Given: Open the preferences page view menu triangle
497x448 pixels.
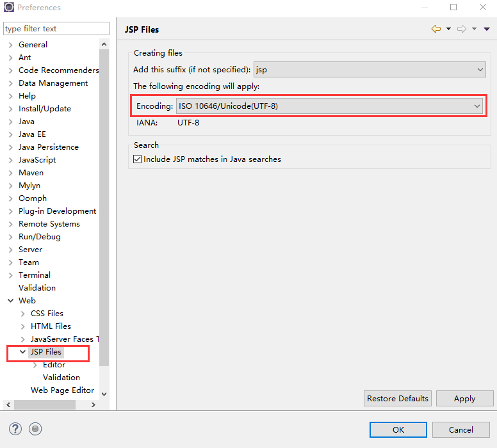Looking at the screenshot, I should coord(487,29).
